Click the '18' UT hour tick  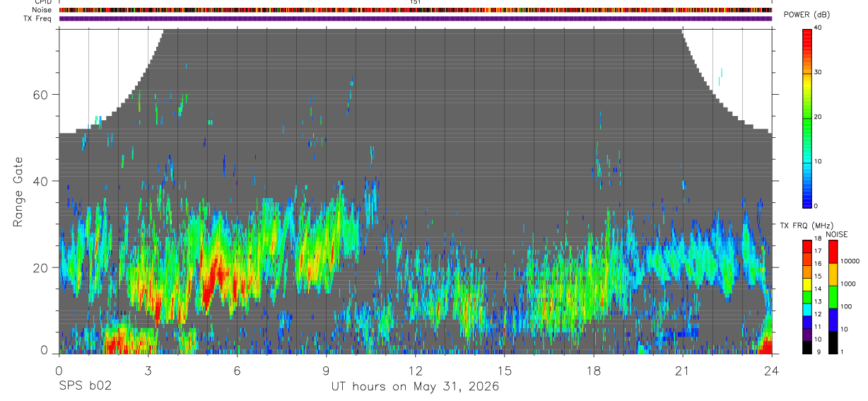click(594, 371)
